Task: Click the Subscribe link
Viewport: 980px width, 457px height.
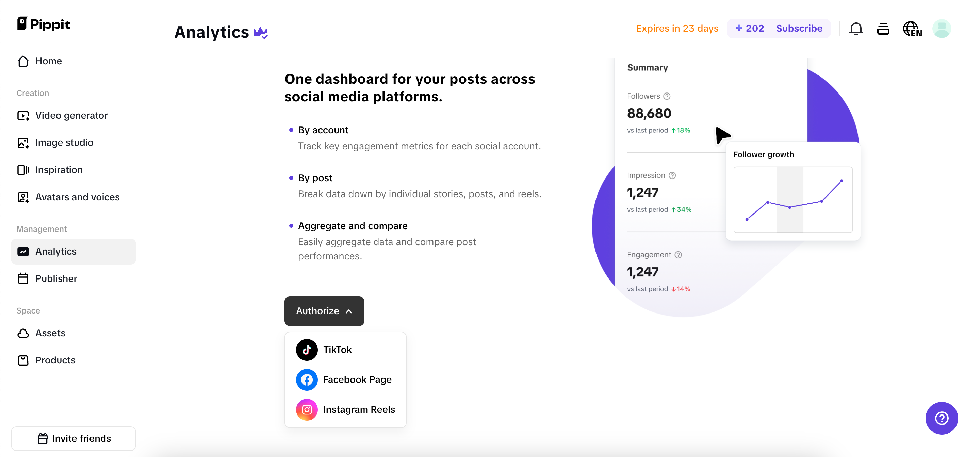Action: pos(799,29)
